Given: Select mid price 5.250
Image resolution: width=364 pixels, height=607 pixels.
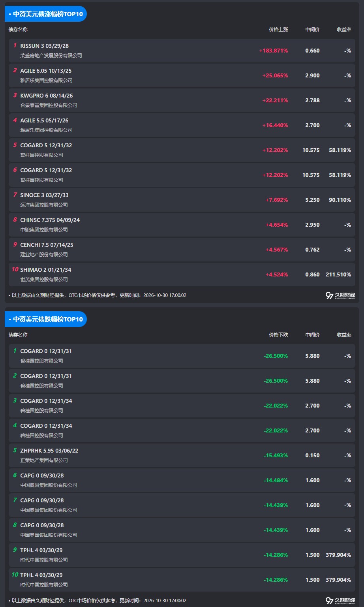Looking at the screenshot, I should [x=312, y=200].
